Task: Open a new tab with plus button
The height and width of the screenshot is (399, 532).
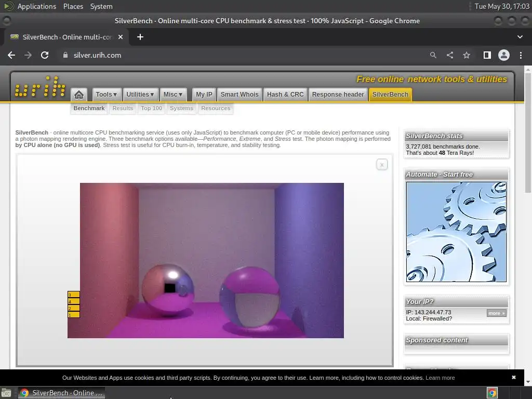Action: pyautogui.click(x=140, y=37)
